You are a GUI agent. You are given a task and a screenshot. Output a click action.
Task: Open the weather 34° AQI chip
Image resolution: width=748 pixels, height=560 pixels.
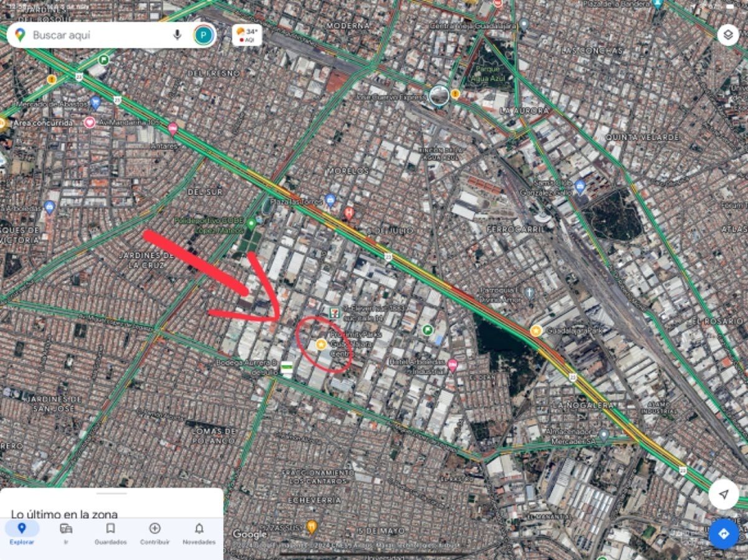(247, 35)
